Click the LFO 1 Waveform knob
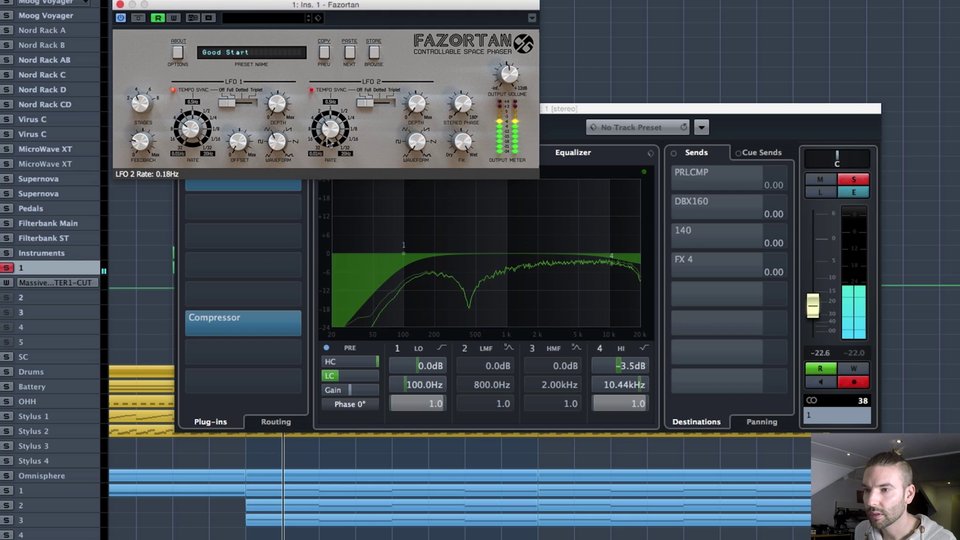 coord(277,141)
